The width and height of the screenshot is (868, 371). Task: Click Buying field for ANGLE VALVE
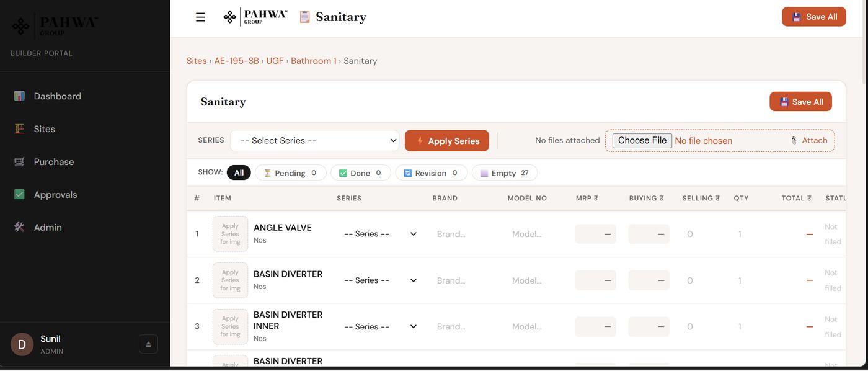(649, 234)
